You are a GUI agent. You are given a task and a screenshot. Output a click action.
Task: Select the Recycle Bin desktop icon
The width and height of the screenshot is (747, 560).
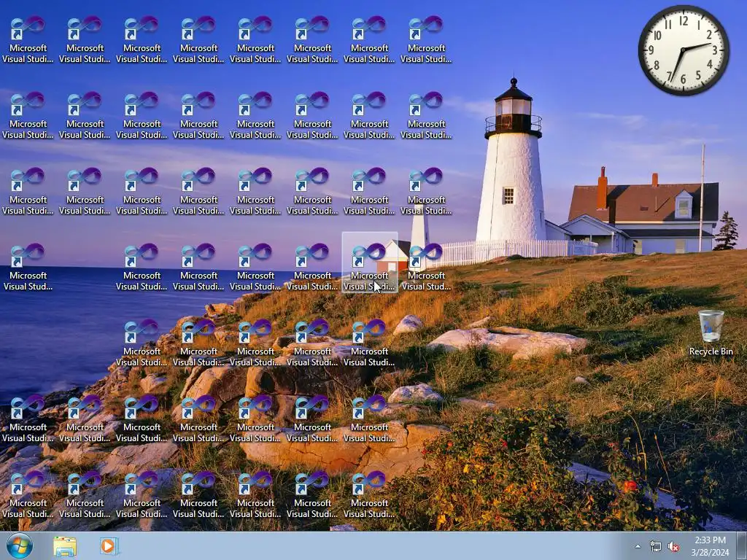pyautogui.click(x=711, y=332)
